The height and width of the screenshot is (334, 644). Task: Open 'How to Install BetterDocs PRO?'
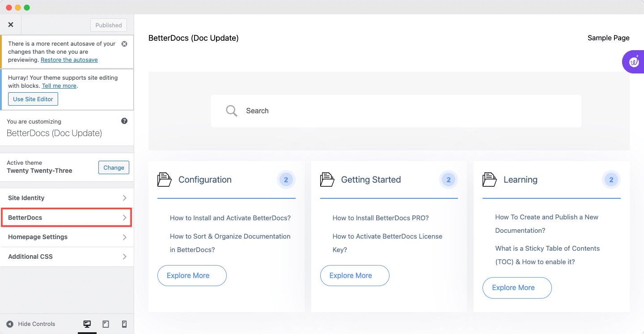tap(381, 218)
